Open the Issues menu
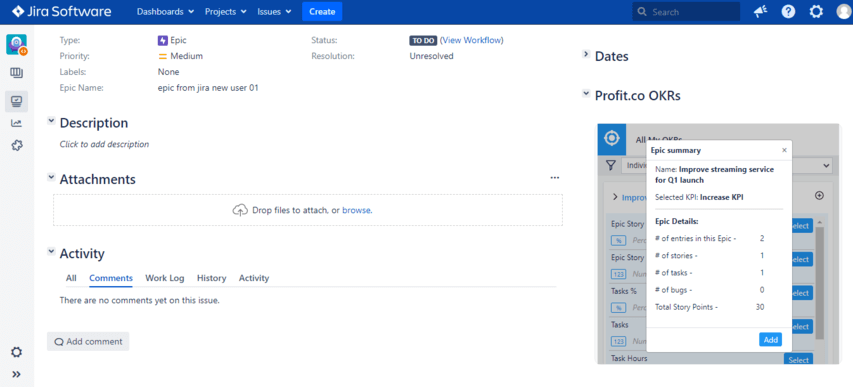The height and width of the screenshot is (387, 853). pyautogui.click(x=274, y=11)
